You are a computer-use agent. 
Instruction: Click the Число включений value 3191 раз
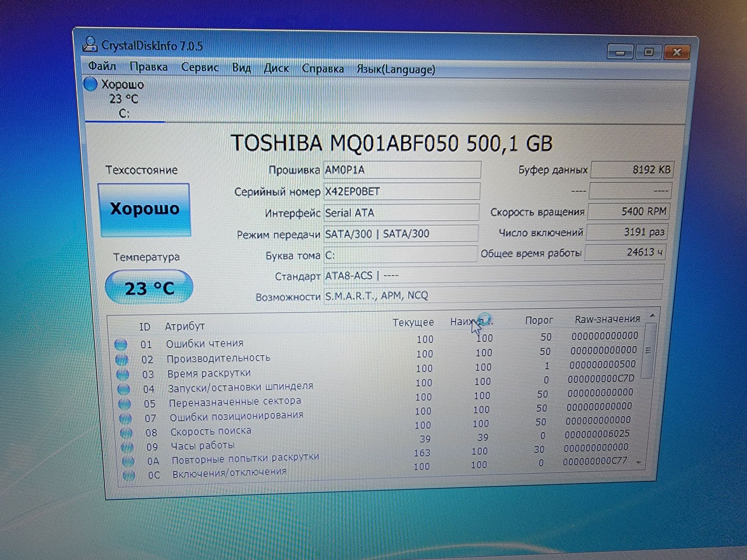[627, 232]
